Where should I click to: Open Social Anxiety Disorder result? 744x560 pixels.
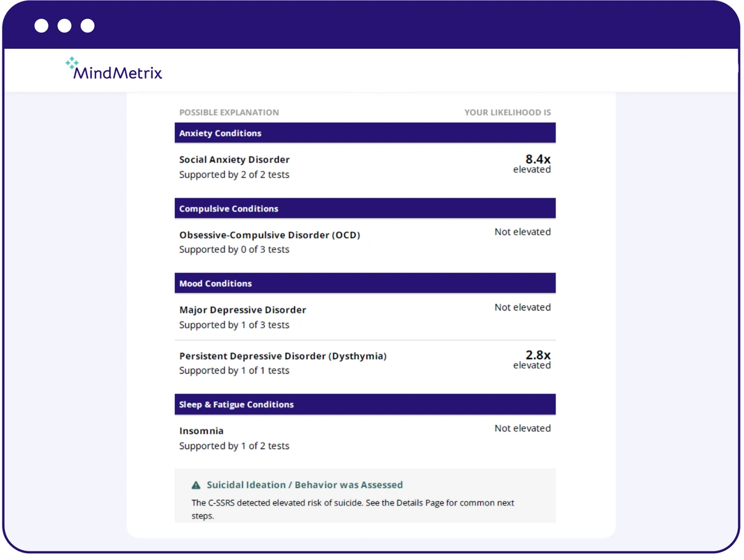coord(234,160)
